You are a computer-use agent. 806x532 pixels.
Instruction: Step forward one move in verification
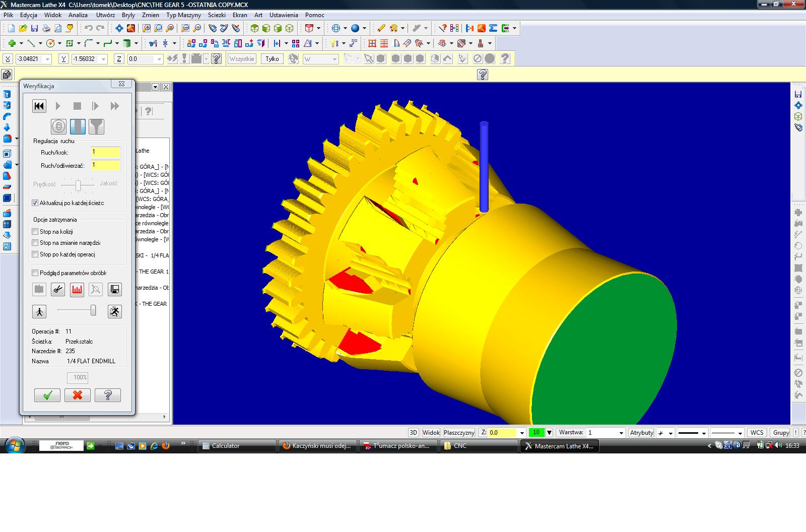96,106
